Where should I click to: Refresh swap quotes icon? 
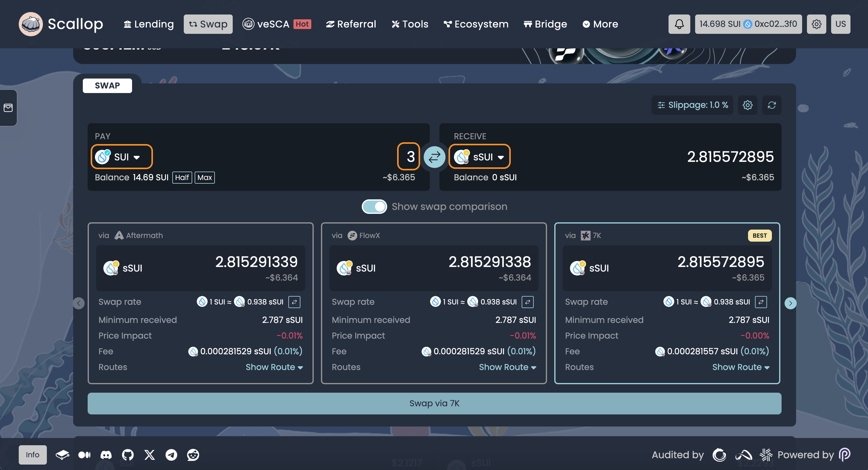pos(772,105)
